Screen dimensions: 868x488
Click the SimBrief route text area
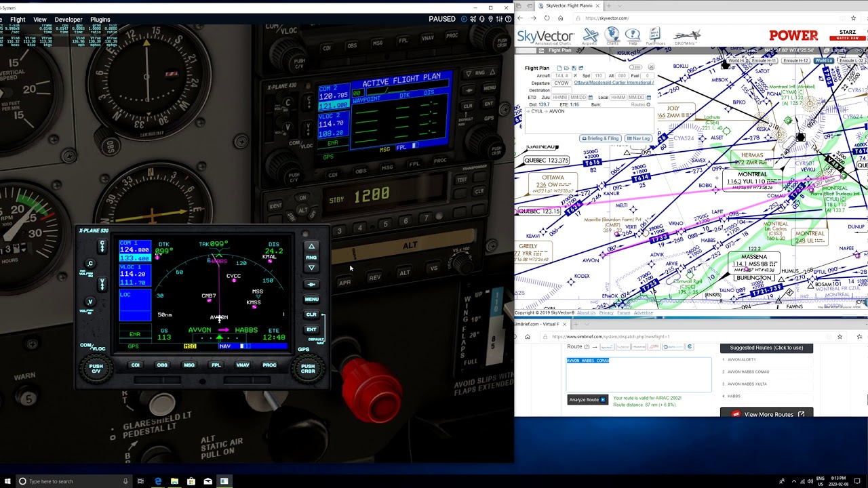[639, 374]
